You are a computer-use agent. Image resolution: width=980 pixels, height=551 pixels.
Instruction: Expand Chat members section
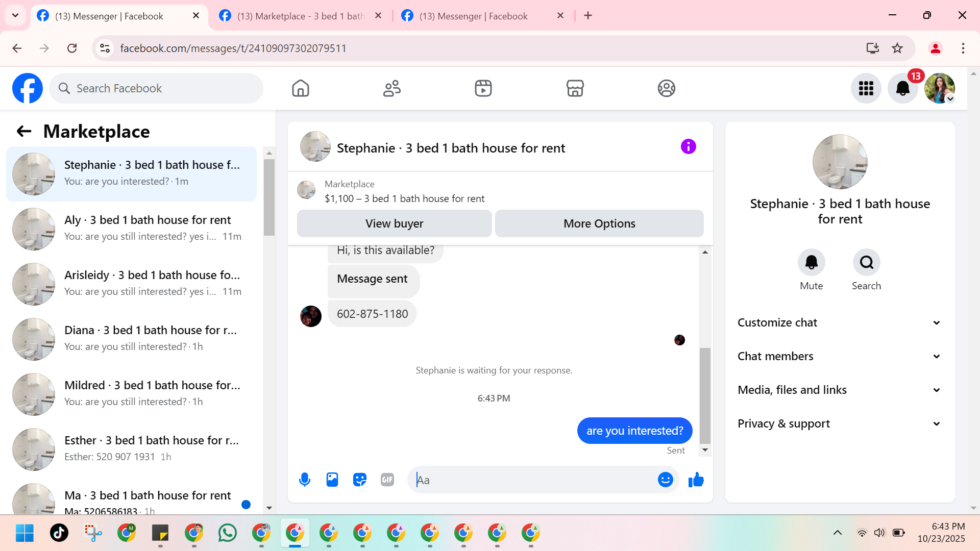[840, 356]
